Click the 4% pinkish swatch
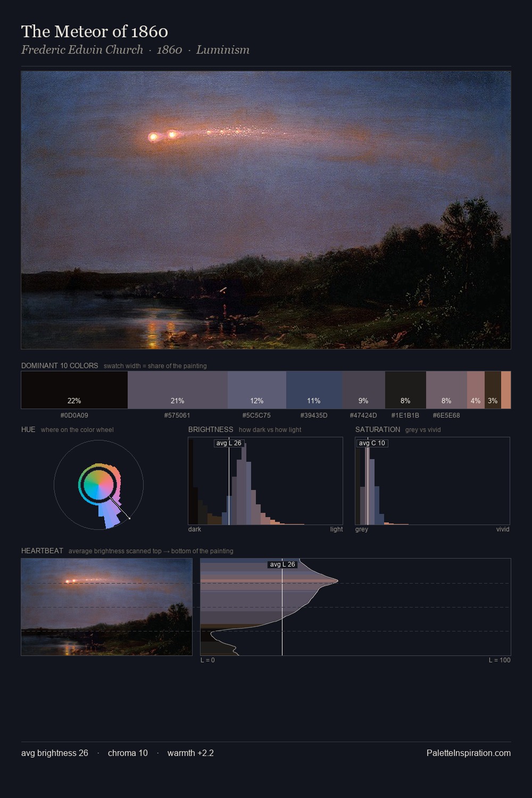 click(476, 390)
